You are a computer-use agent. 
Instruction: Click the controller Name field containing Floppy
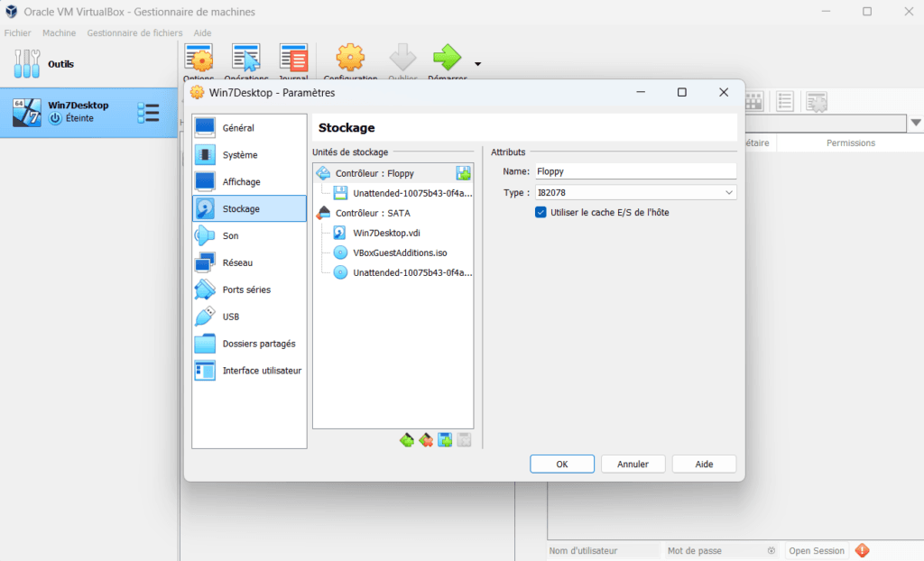coord(635,170)
